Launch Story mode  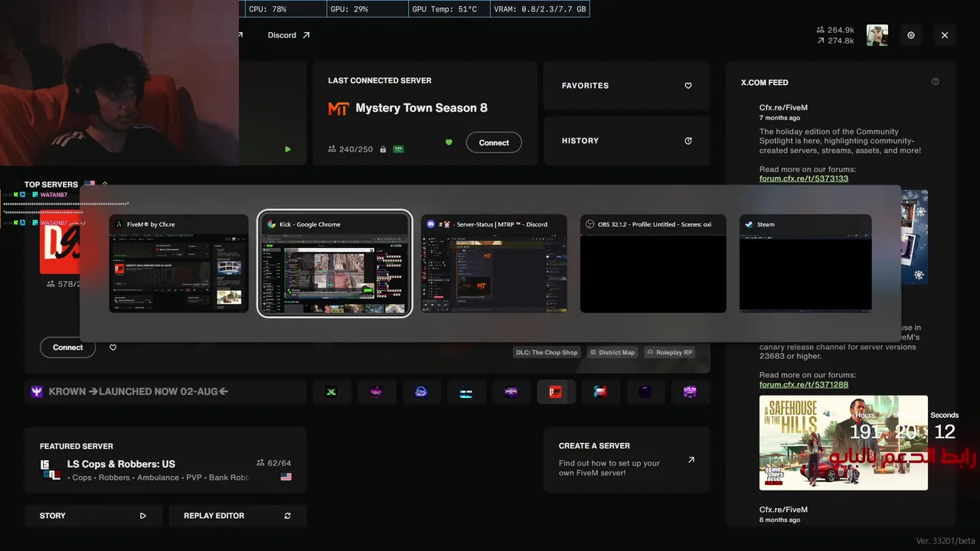coord(93,516)
